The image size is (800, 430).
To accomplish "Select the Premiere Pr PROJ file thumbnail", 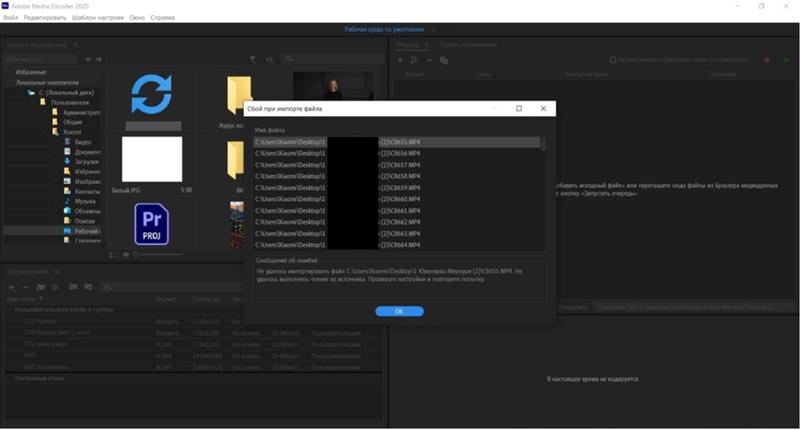I will pos(152,224).
